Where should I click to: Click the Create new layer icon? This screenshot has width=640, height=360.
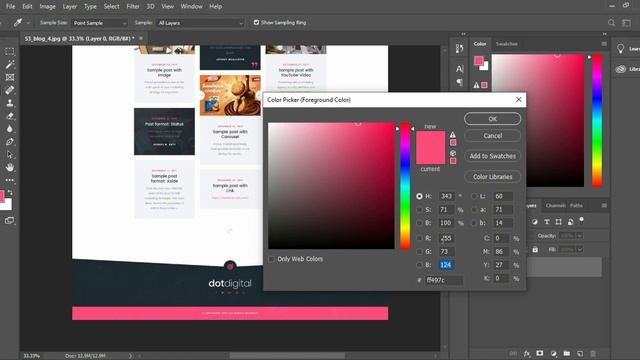pyautogui.click(x=580, y=353)
